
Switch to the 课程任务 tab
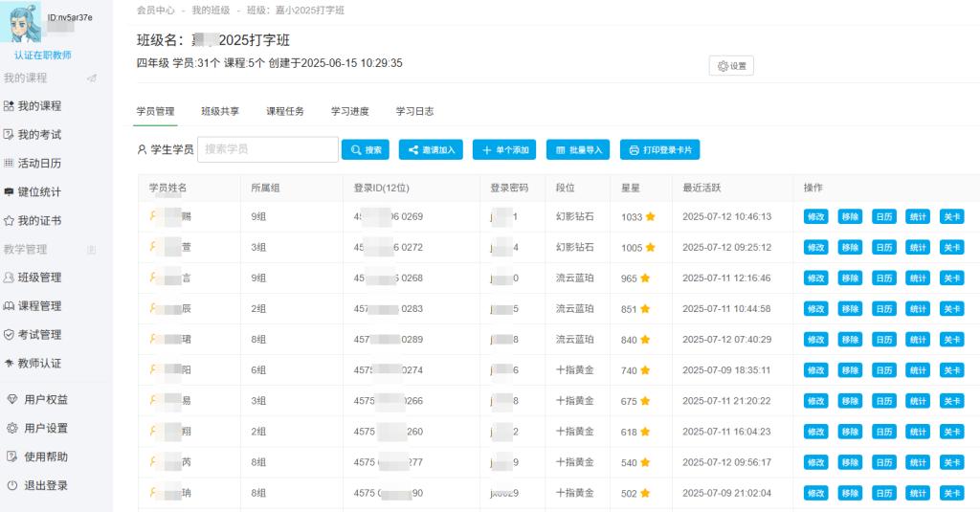(x=285, y=112)
